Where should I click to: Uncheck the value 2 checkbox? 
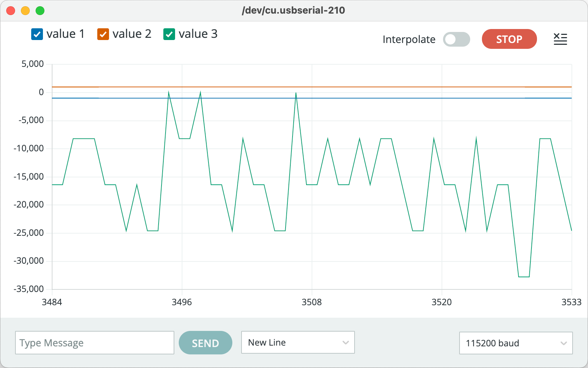(x=103, y=34)
